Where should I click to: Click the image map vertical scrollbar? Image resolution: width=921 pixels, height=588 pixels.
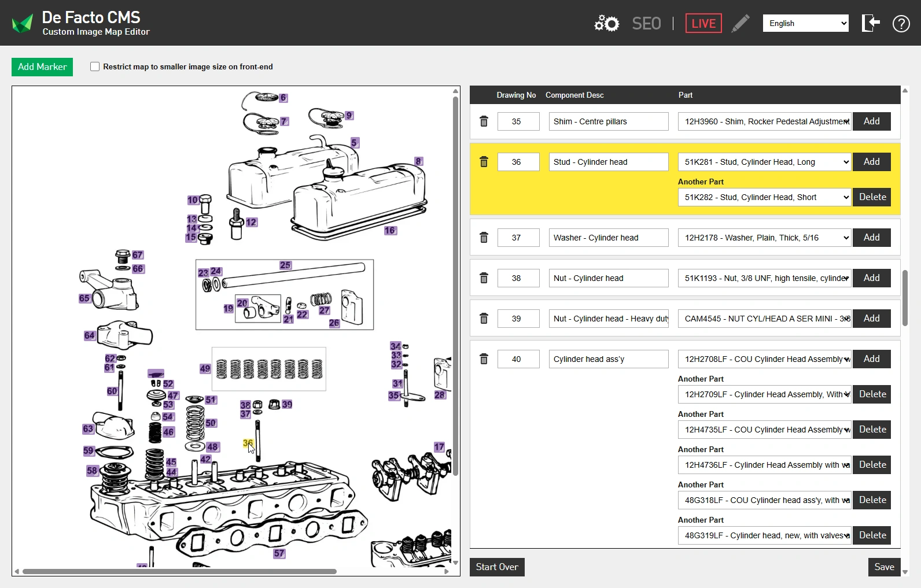pos(455,286)
